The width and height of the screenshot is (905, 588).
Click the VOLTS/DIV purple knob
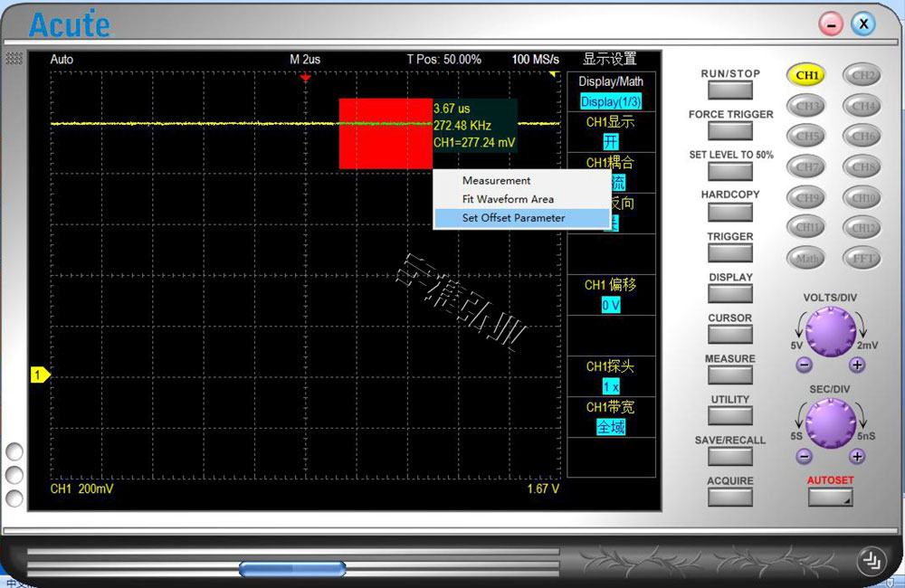pos(831,332)
